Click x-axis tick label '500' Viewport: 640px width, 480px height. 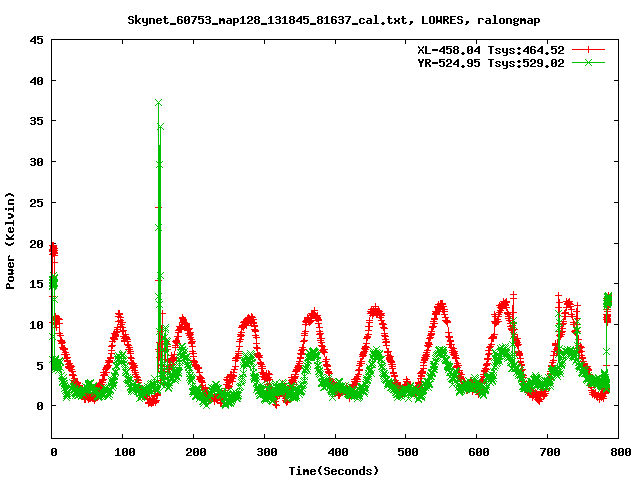tap(408, 452)
